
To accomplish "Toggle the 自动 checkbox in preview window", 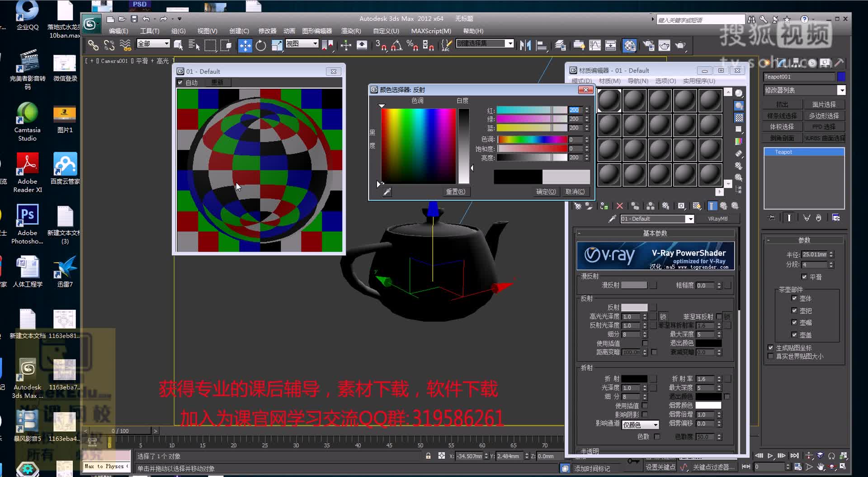I will pyautogui.click(x=180, y=82).
